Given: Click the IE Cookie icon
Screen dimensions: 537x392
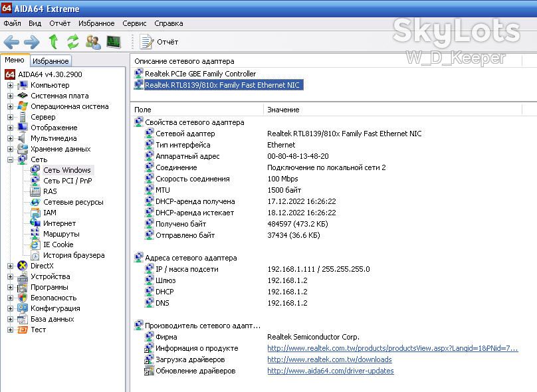Looking at the screenshot, I should click(x=35, y=245).
